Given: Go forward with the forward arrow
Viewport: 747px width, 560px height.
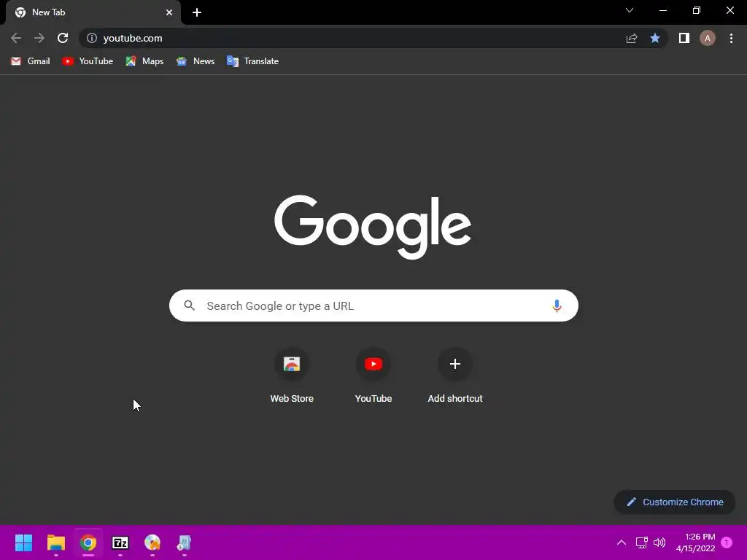Looking at the screenshot, I should 39,38.
